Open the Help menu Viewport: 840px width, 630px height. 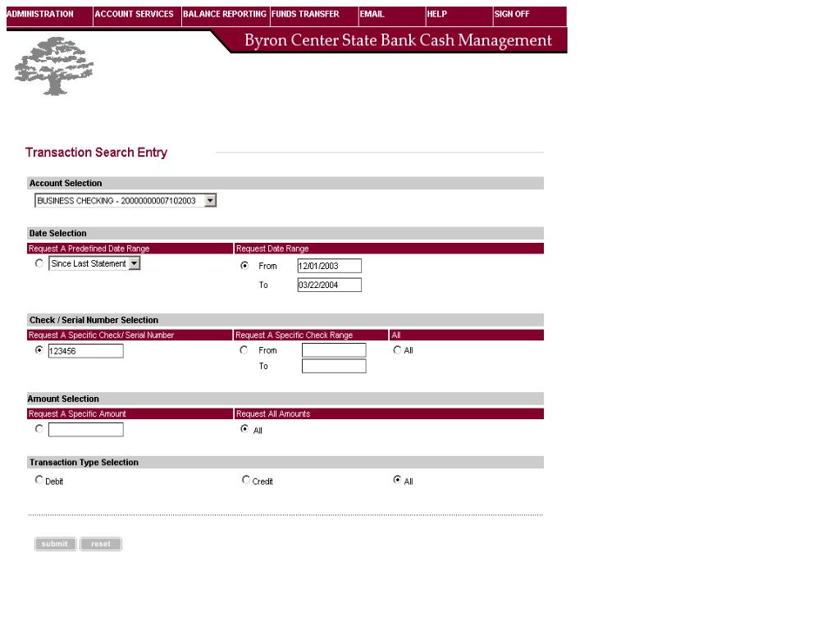436,14
